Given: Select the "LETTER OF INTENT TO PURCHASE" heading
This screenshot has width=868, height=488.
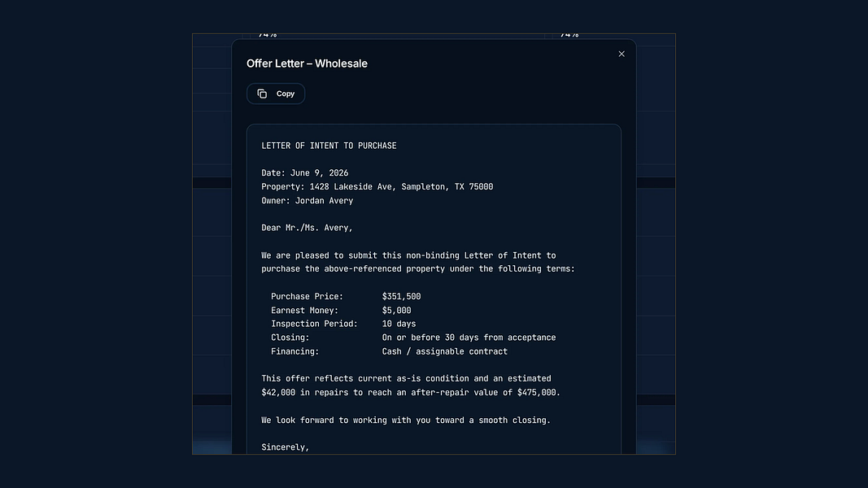Looking at the screenshot, I should coord(329,146).
